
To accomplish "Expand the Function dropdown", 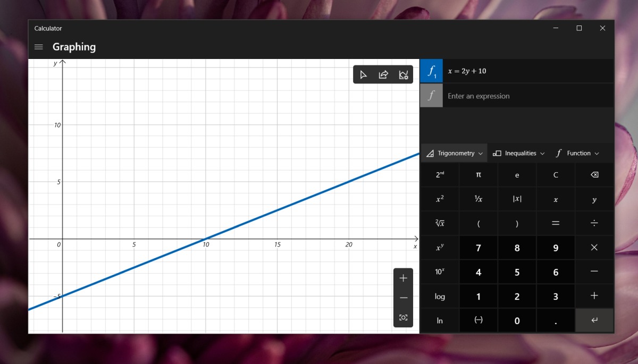I will 577,153.
